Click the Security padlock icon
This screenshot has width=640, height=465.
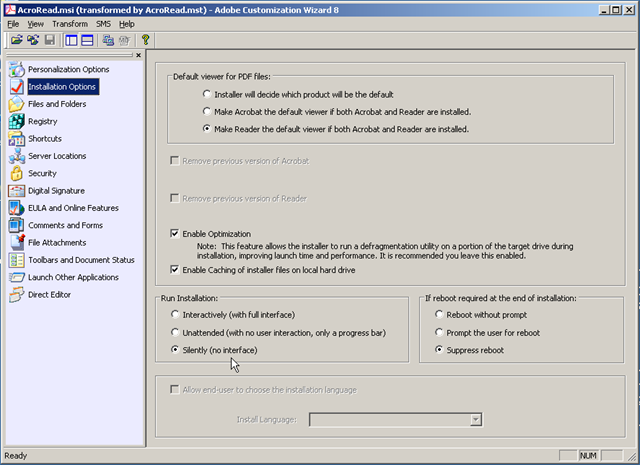pos(17,174)
